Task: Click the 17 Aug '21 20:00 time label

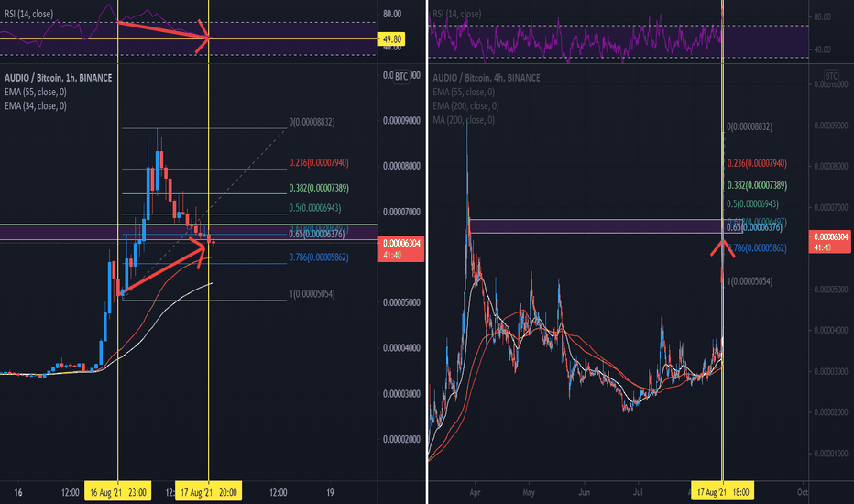Action: click(x=208, y=493)
